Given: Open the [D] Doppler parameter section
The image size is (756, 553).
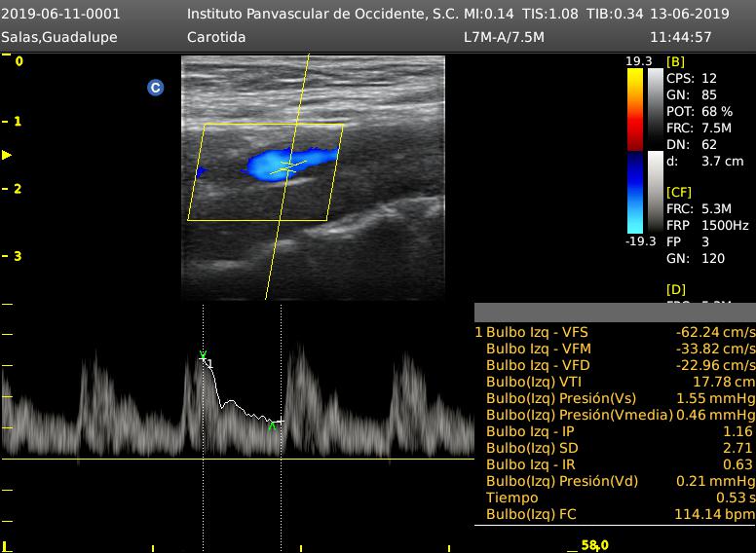Looking at the screenshot, I should 675,289.
